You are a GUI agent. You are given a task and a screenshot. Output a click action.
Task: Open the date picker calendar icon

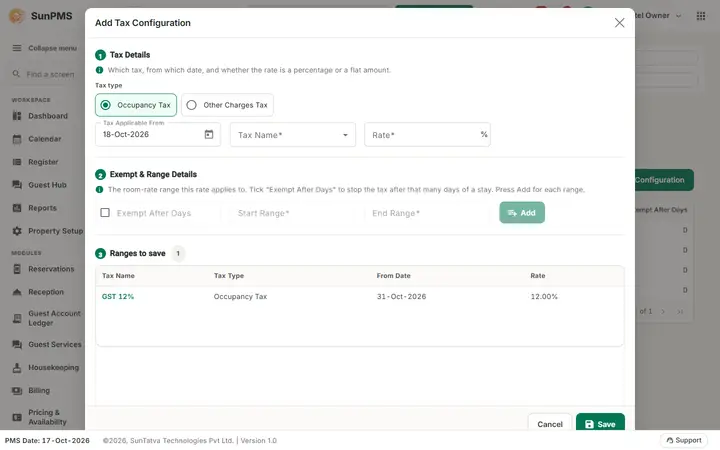pyautogui.click(x=209, y=134)
